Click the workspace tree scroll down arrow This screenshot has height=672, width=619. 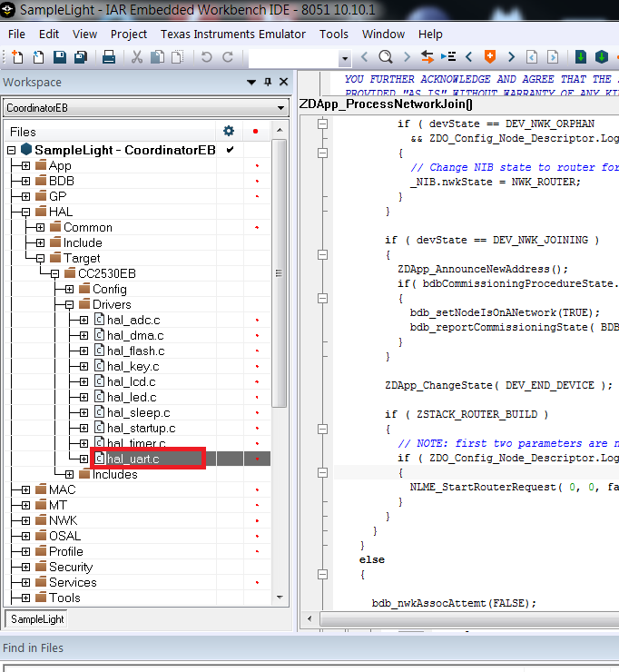[x=280, y=597]
